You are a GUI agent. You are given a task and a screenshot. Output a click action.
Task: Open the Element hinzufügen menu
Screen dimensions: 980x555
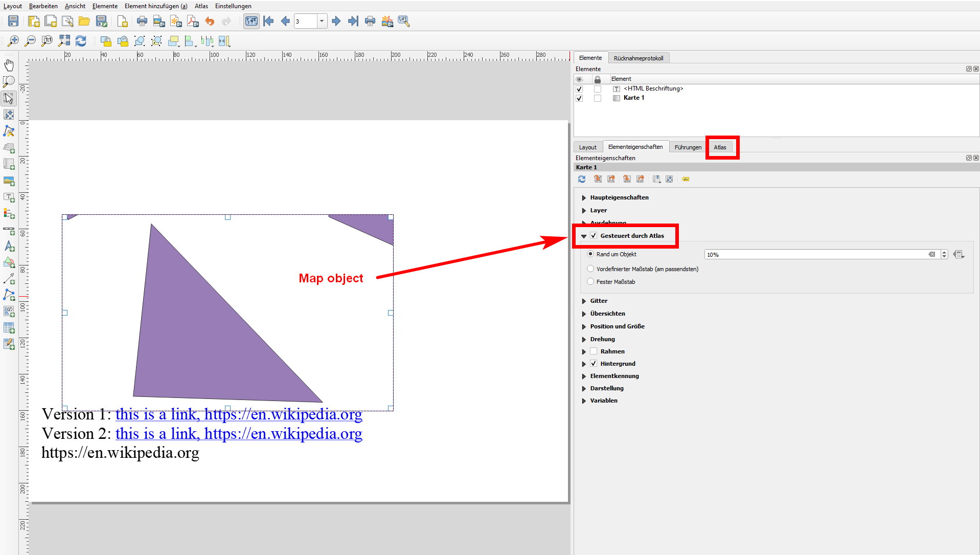pyautogui.click(x=156, y=6)
